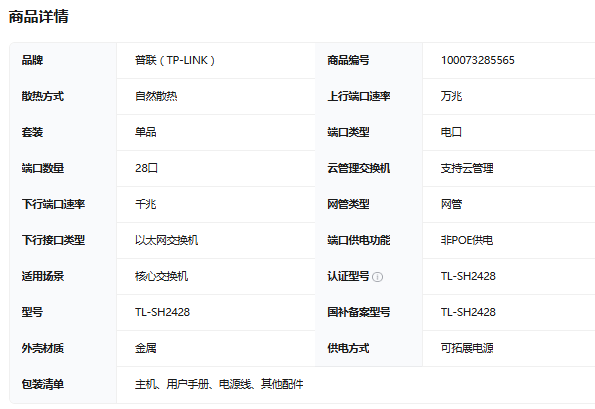Click the 千兆 downlink speed value
Image resolution: width=595 pixels, height=409 pixels.
(145, 204)
